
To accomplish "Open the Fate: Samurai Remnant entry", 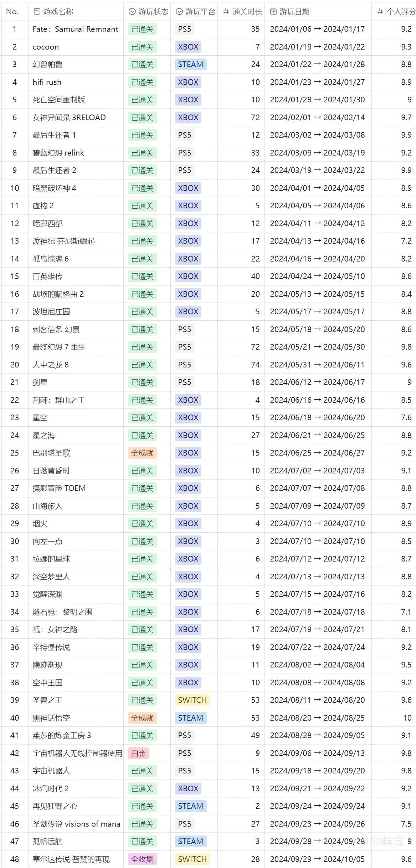I will 75,29.
